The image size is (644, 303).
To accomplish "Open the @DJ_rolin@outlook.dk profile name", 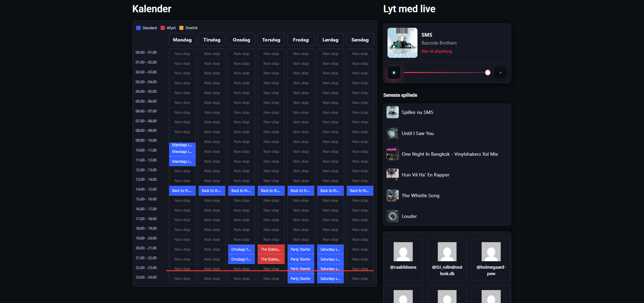I will click(x=447, y=270).
